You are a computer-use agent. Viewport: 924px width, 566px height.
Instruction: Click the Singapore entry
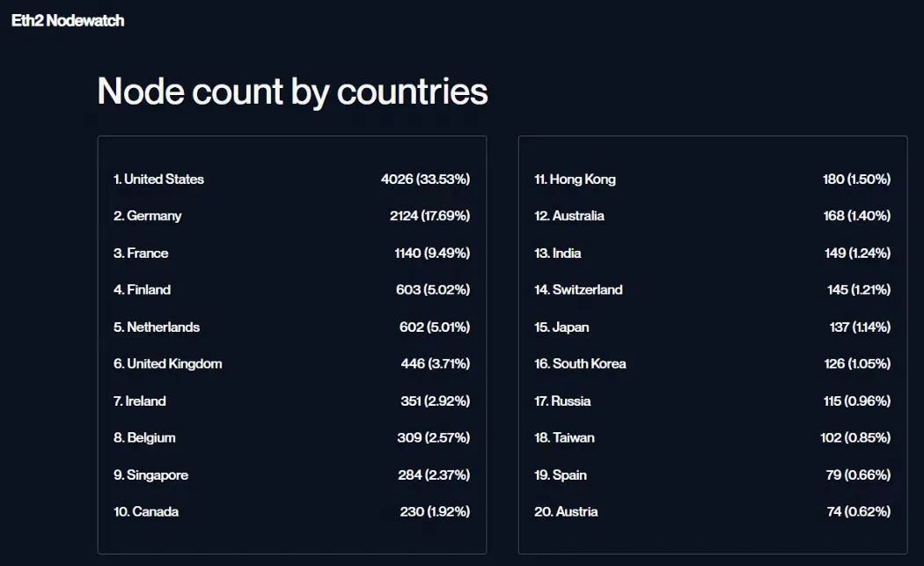(151, 475)
